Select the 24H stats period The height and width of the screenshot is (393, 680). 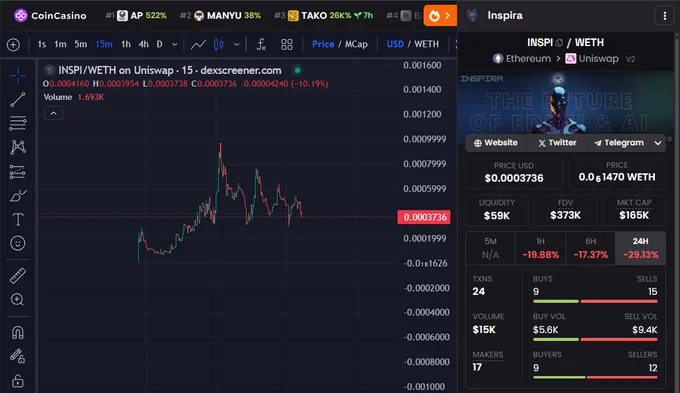[x=641, y=248]
